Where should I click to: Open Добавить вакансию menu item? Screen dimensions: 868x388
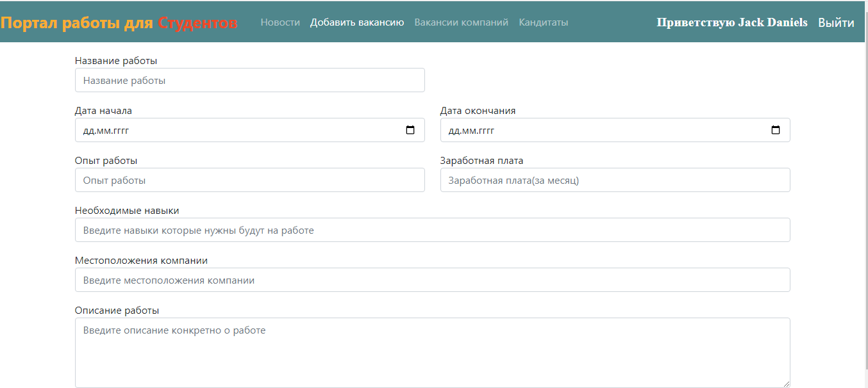[357, 22]
